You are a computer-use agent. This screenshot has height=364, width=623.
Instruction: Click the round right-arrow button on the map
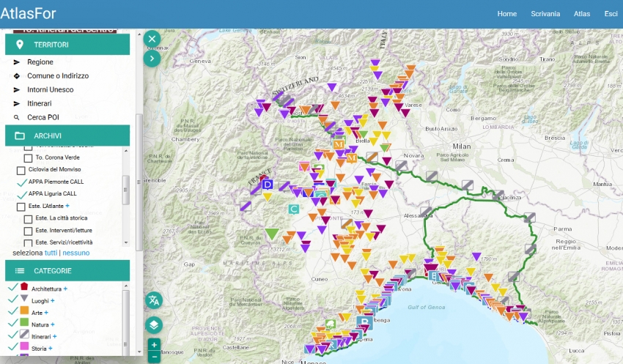pyautogui.click(x=152, y=59)
